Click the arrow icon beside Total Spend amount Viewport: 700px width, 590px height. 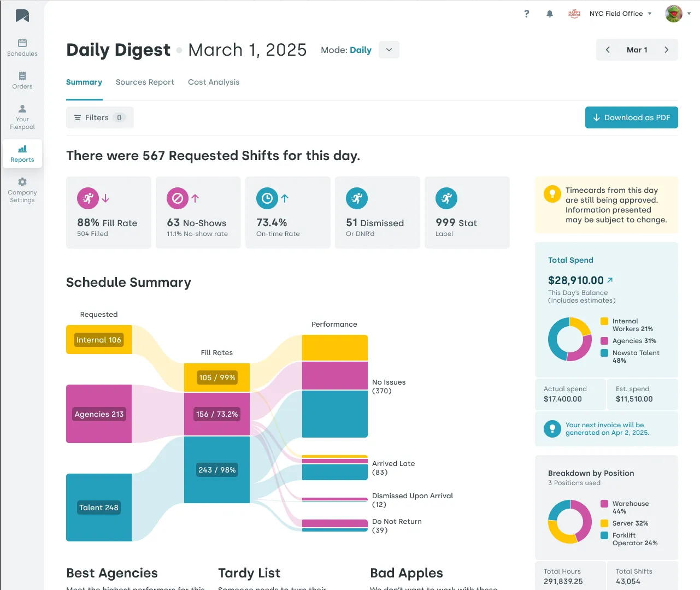pos(610,280)
